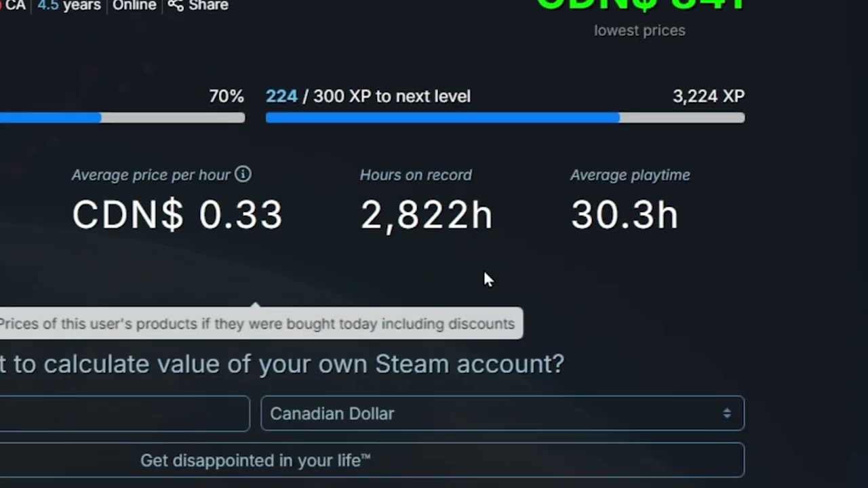Screen dimensions: 868x488
Task: Click the Online status label
Action: [x=134, y=5]
